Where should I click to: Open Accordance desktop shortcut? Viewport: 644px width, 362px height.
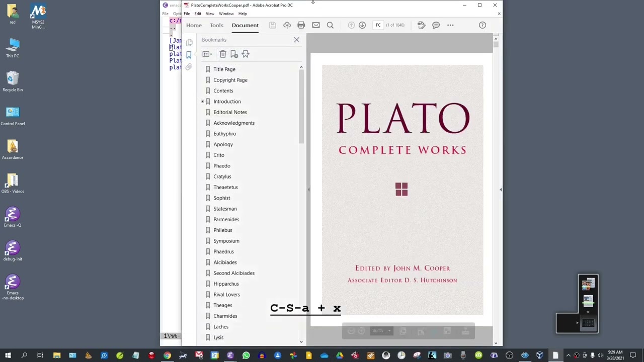point(13,149)
